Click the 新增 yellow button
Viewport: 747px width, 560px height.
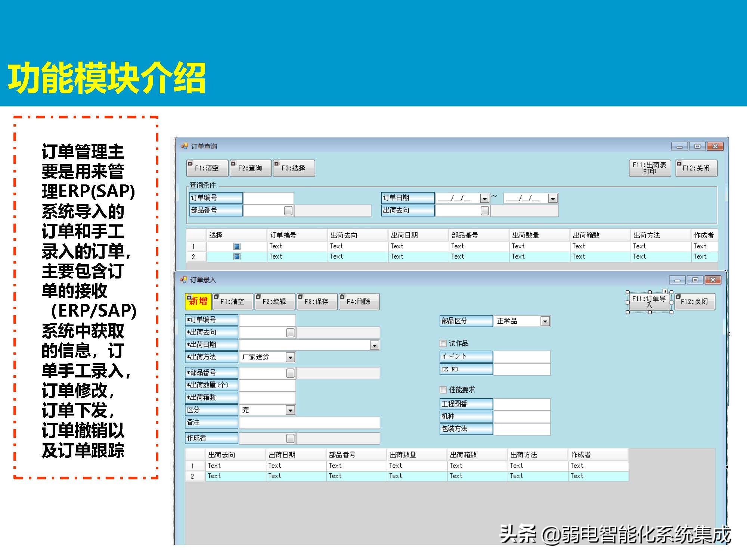click(198, 301)
